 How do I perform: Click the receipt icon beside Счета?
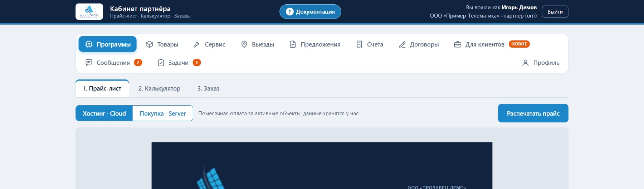click(x=359, y=44)
